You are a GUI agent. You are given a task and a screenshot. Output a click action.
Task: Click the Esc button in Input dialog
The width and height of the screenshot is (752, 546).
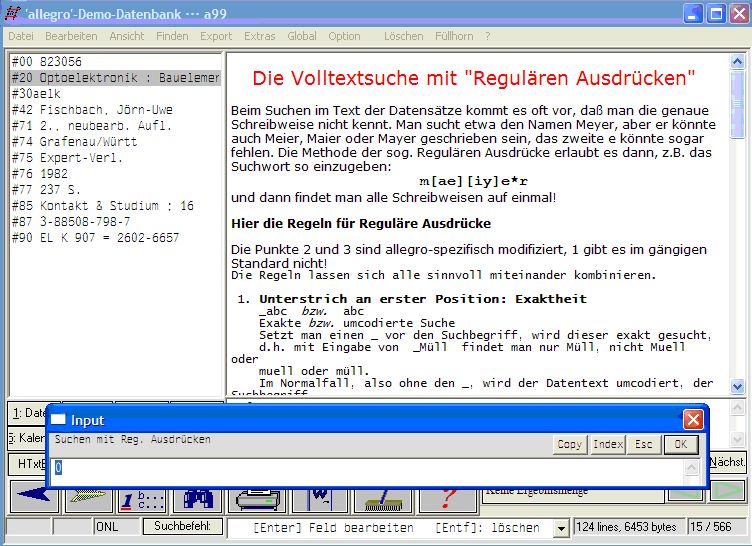coord(644,444)
